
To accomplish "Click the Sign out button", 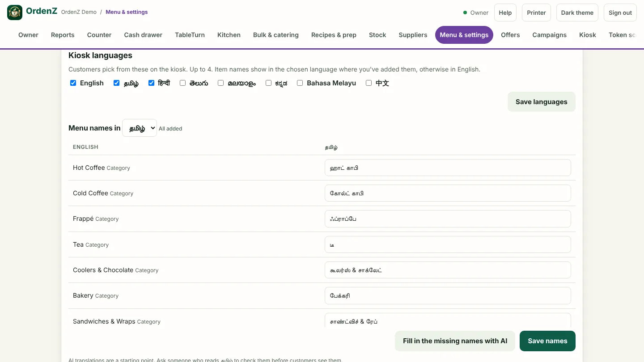I will [x=620, y=13].
